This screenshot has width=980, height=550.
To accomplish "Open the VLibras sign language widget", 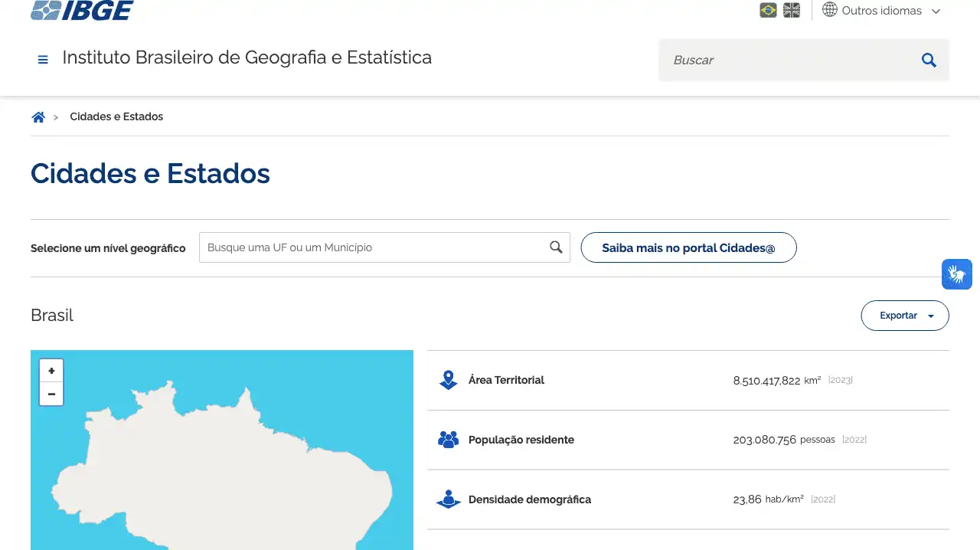I will [956, 274].
